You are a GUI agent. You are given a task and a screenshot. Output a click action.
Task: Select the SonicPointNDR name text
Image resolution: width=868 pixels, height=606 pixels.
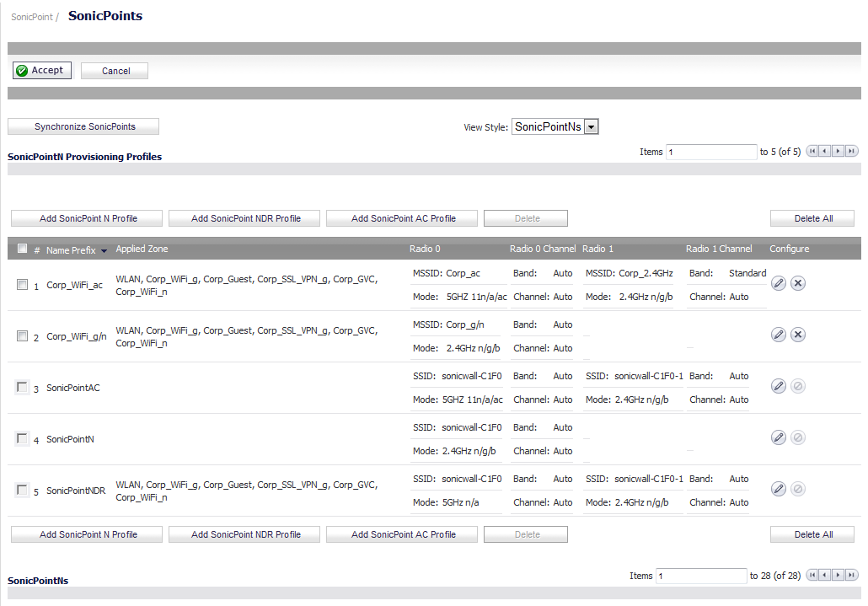76,491
